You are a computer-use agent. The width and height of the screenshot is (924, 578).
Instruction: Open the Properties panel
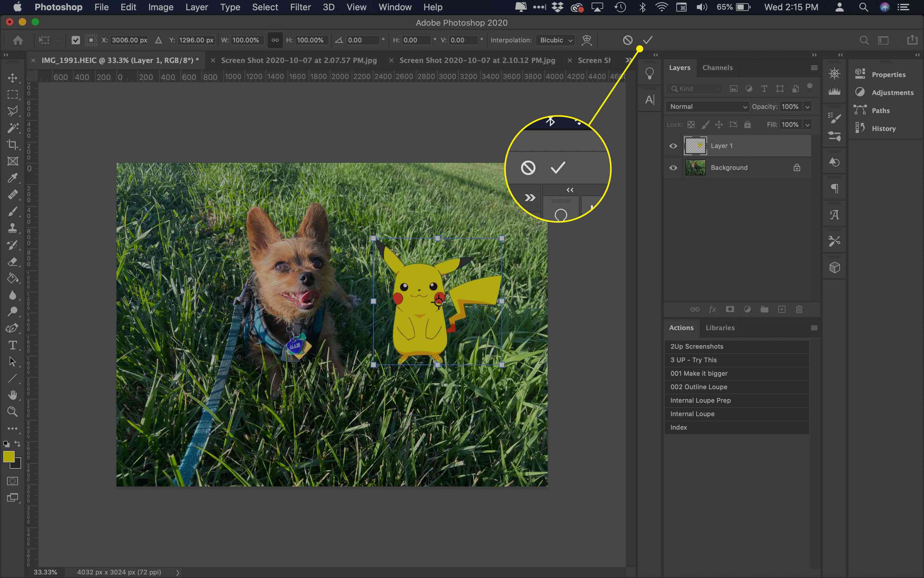[x=888, y=74]
